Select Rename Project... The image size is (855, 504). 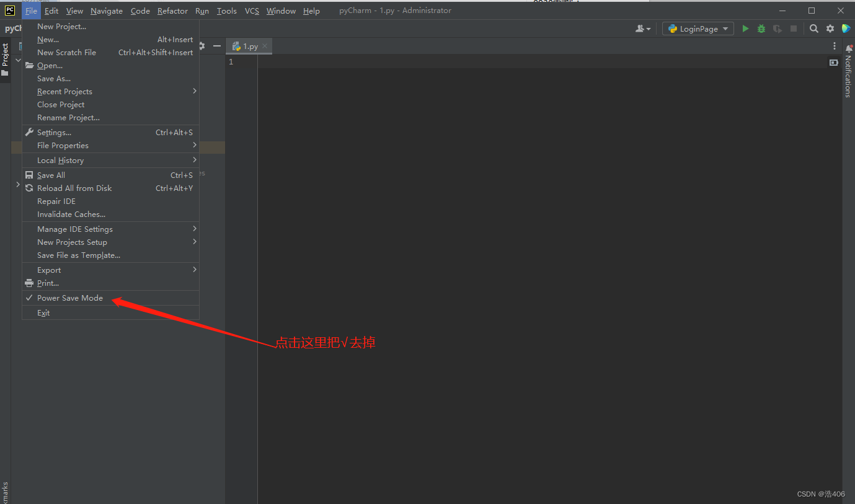coord(110,118)
